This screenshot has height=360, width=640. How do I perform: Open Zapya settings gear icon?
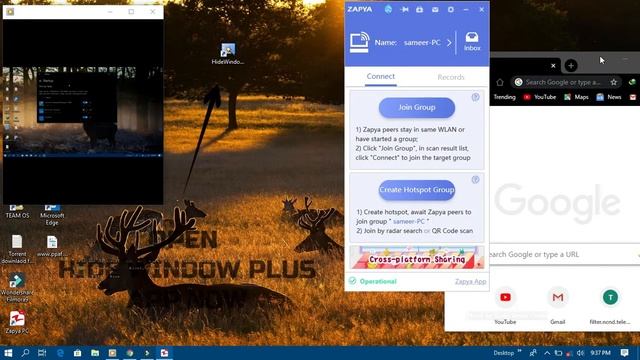[x=451, y=9]
